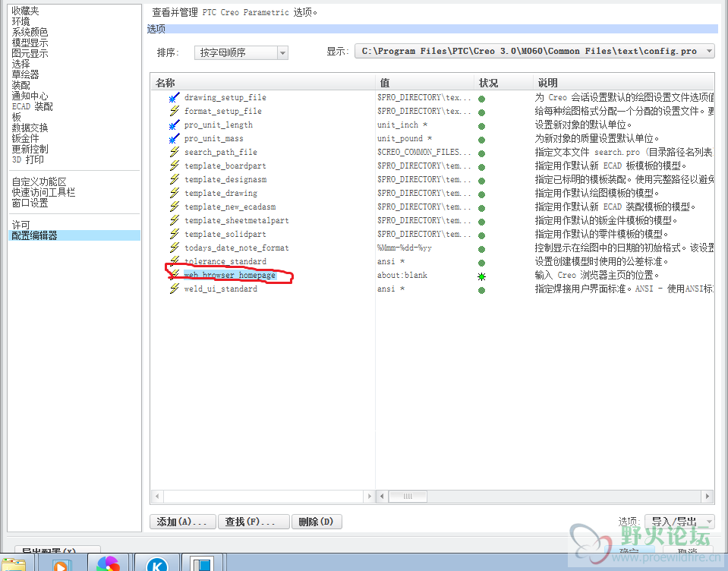Select 模型显示 in the left panel

point(30,43)
